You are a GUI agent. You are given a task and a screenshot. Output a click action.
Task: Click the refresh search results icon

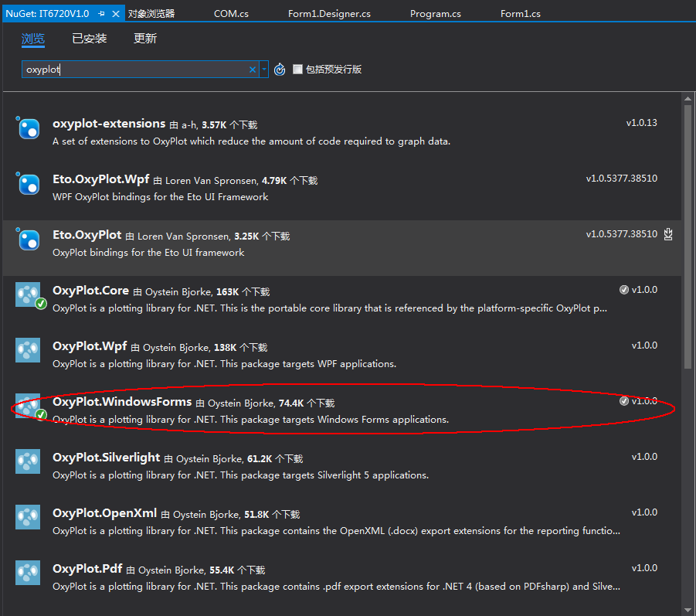(280, 70)
